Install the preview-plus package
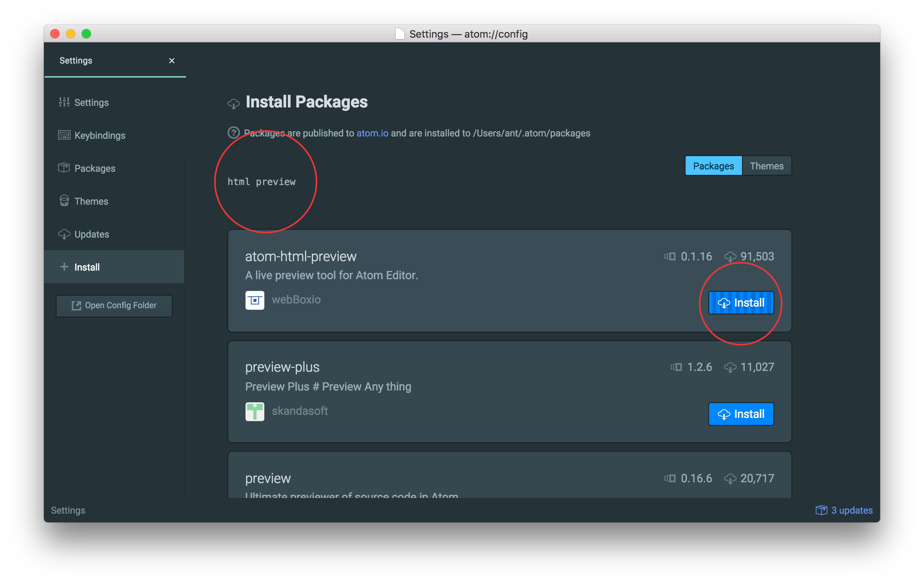Viewport: 924px width, 585px height. 741,414
